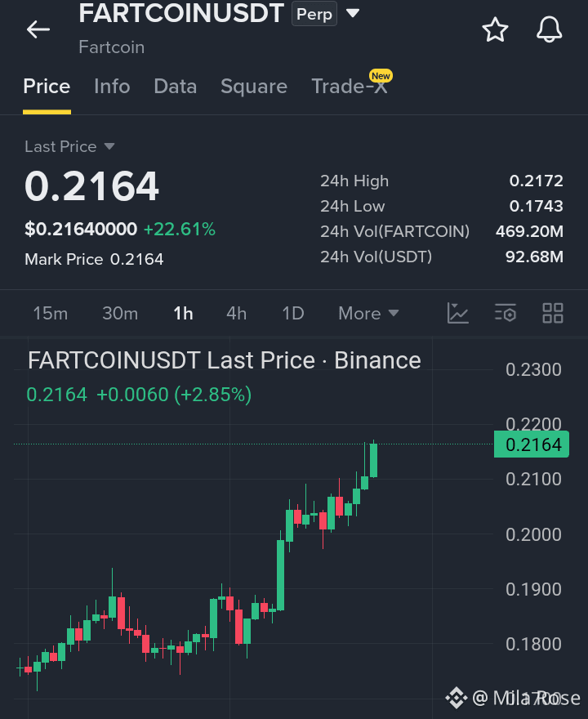Select the 1D chart interval

click(x=293, y=314)
